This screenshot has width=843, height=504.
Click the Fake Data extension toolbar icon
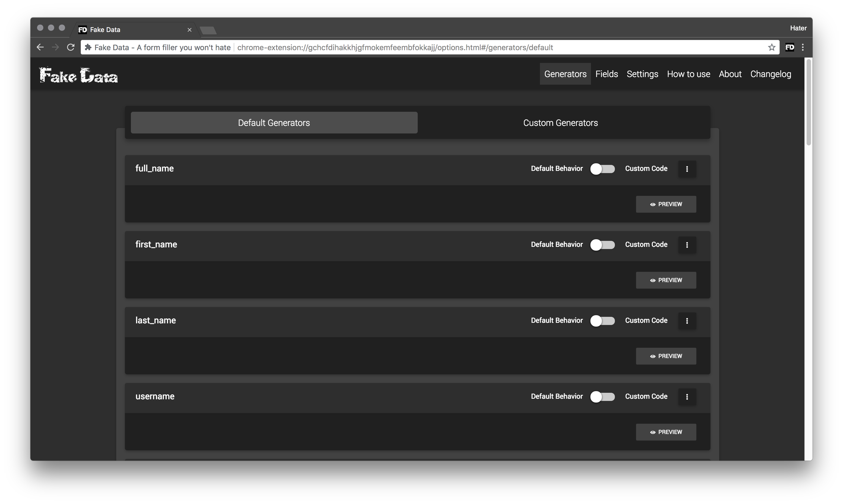(789, 47)
